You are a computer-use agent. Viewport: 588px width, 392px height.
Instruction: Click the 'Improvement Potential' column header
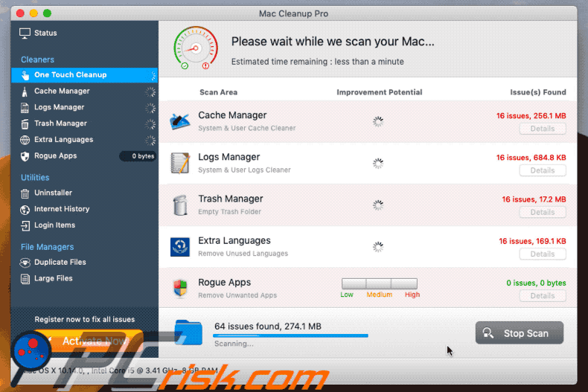point(379,92)
